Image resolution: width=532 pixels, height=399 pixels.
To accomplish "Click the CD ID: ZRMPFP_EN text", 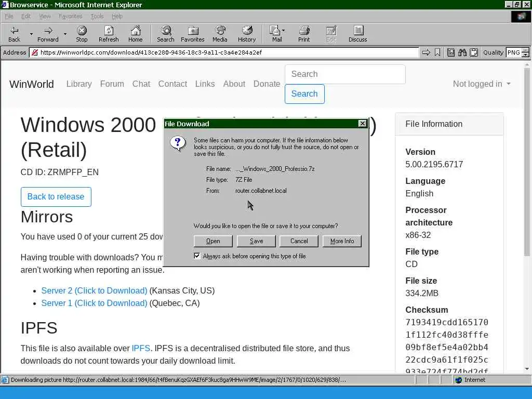I will click(x=60, y=172).
